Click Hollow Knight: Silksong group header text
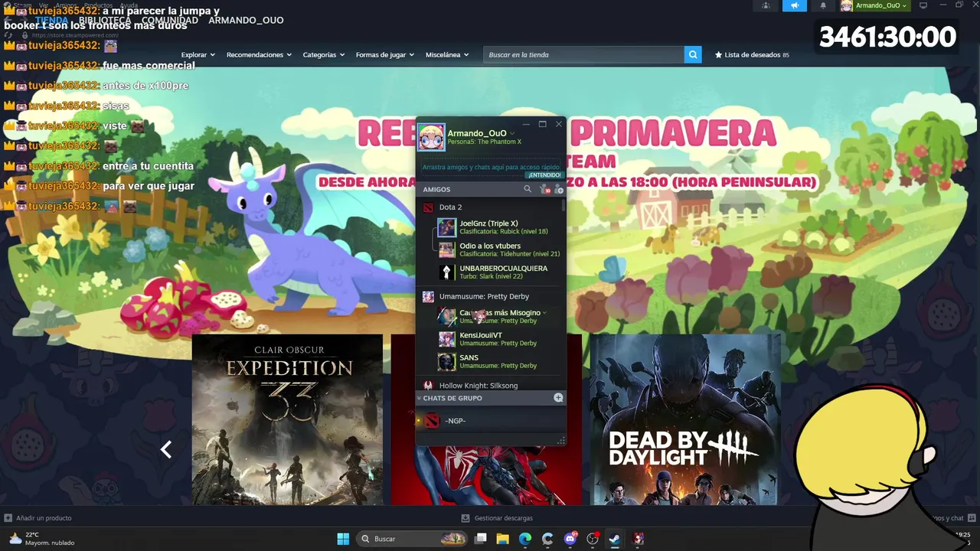Screen dimensions: 980x551 click(479, 386)
